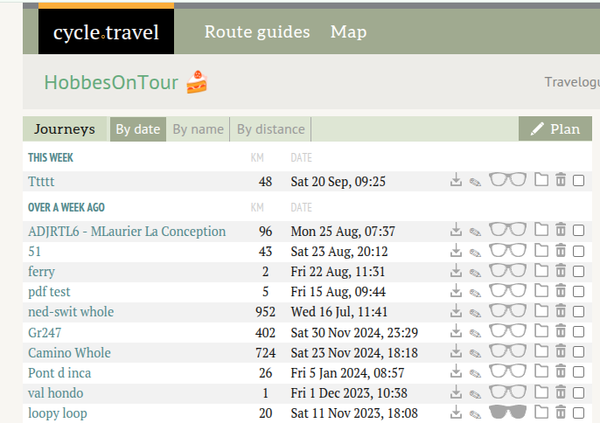Image resolution: width=600 pixels, height=423 pixels.
Task: Select the Ttttt journey checkbox
Action: pos(578,181)
